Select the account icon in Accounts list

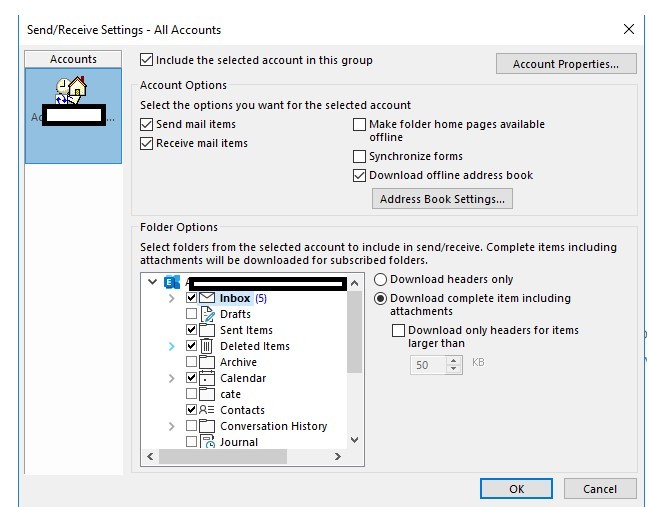tap(71, 90)
